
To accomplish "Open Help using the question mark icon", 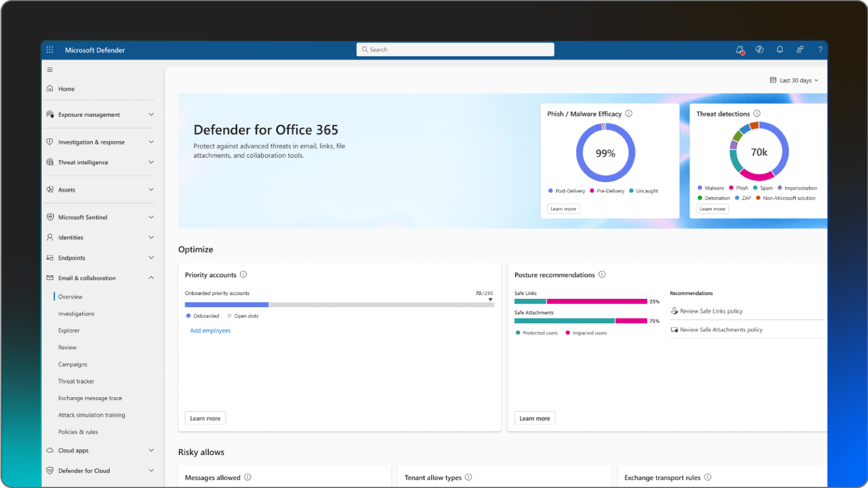I will (820, 50).
